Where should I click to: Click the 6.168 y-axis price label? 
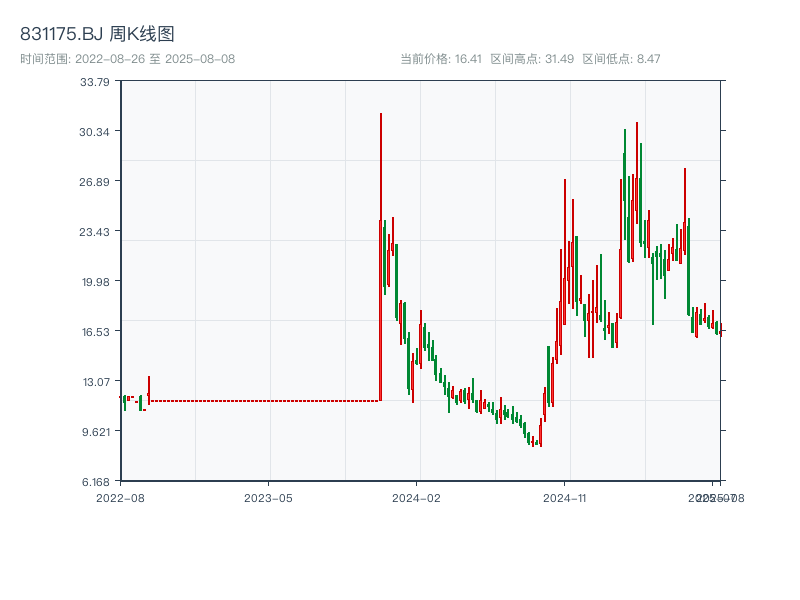click(x=98, y=481)
